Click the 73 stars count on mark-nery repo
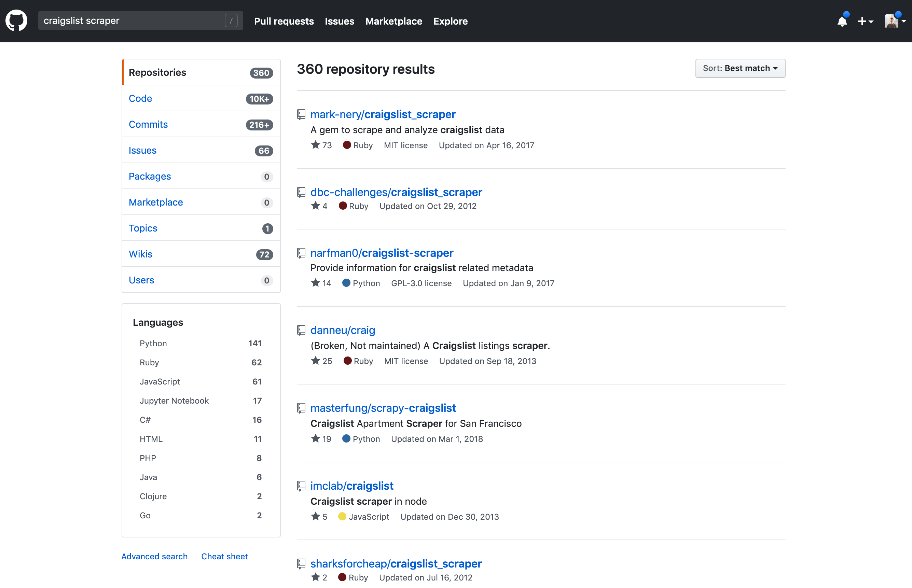Image resolution: width=912 pixels, height=588 pixels. (x=321, y=145)
